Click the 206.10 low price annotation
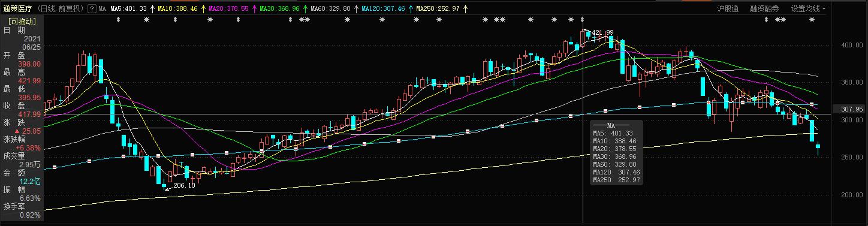 click(x=184, y=186)
